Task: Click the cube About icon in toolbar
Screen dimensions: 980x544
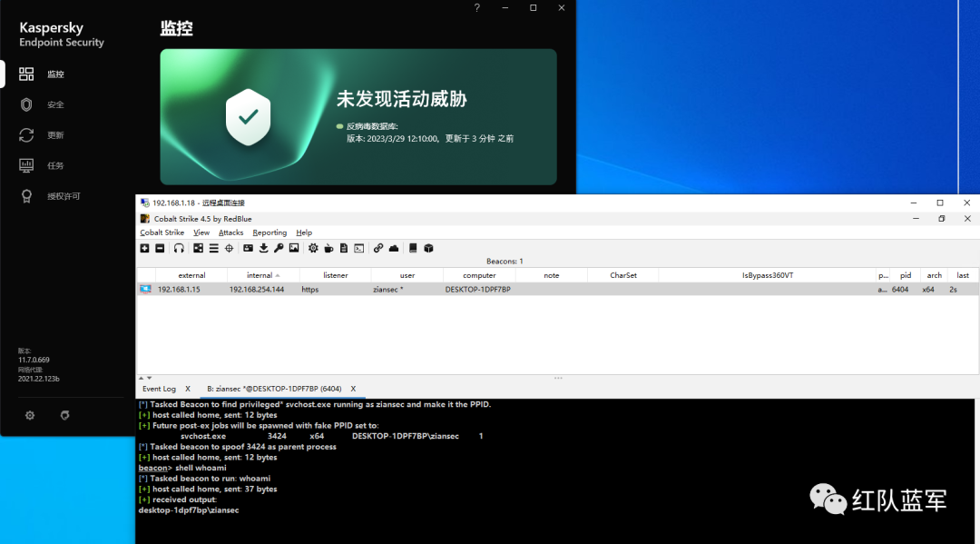Action: click(428, 248)
